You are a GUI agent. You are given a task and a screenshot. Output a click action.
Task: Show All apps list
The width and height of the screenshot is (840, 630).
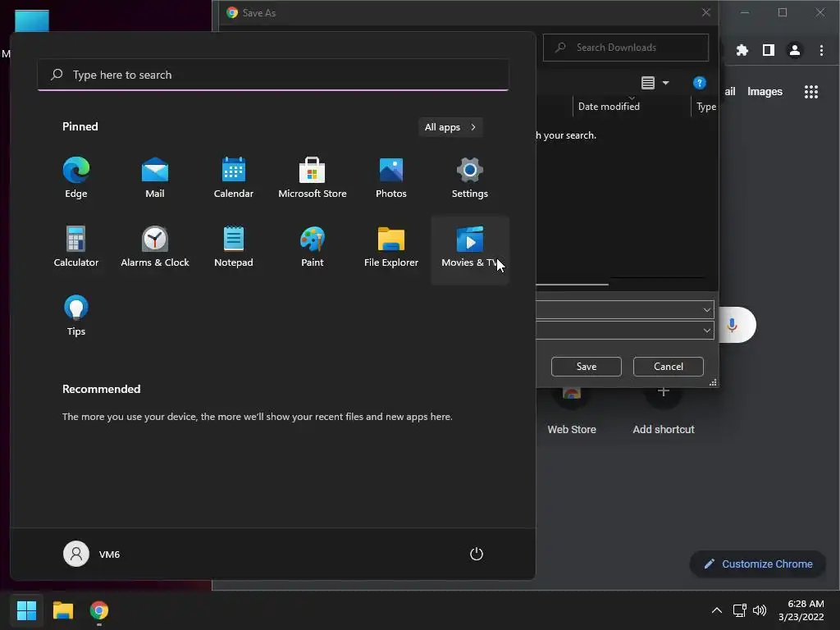450,127
